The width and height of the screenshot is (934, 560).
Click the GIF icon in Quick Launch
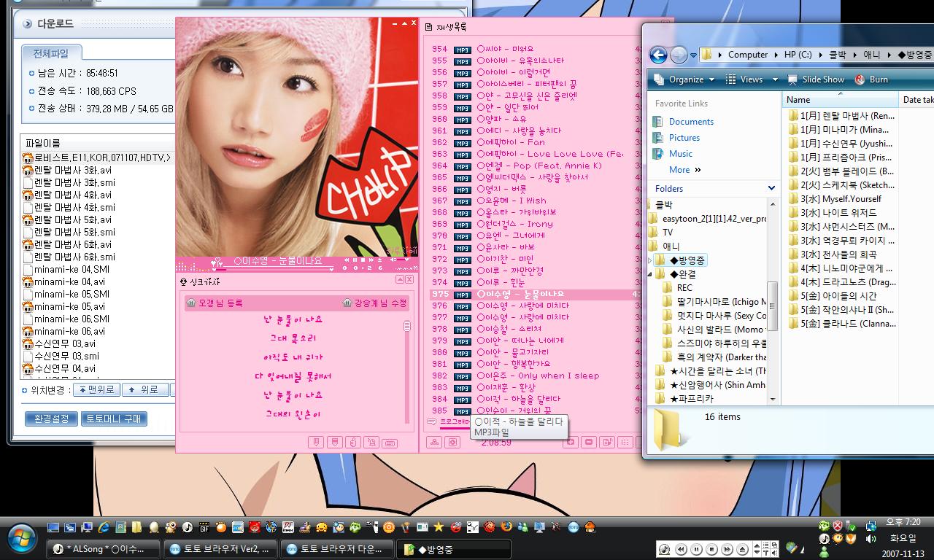click(204, 527)
